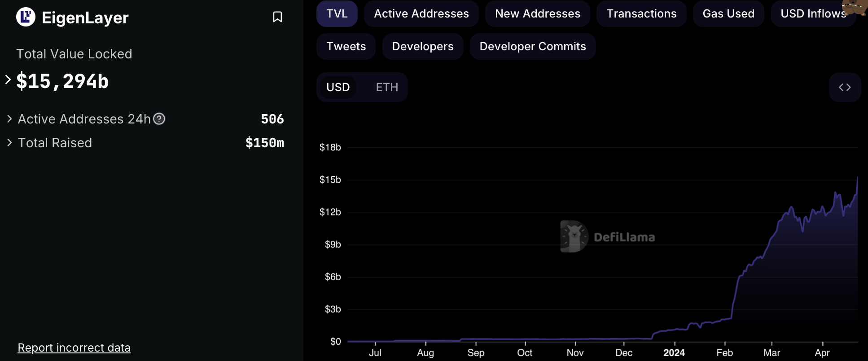Open the Report incorrect data link
The width and height of the screenshot is (868, 361).
pyautogui.click(x=74, y=348)
